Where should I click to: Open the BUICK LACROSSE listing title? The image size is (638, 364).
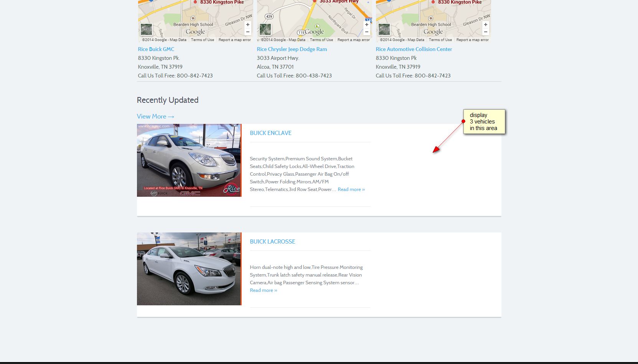[x=273, y=242]
